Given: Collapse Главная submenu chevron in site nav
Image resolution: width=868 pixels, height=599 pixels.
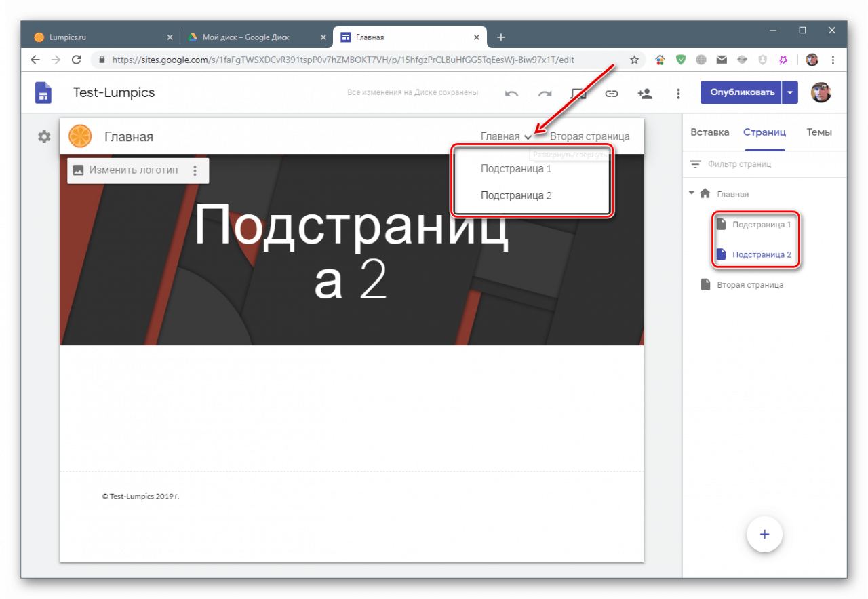Looking at the screenshot, I should pyautogui.click(x=528, y=137).
